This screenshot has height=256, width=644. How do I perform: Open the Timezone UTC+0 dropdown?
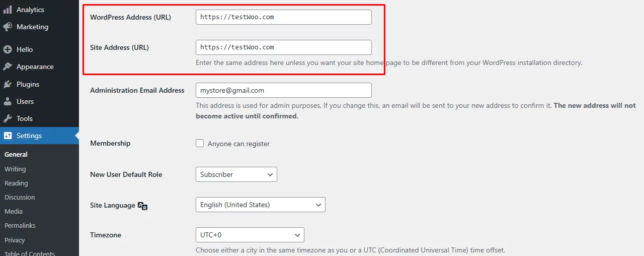pos(250,235)
